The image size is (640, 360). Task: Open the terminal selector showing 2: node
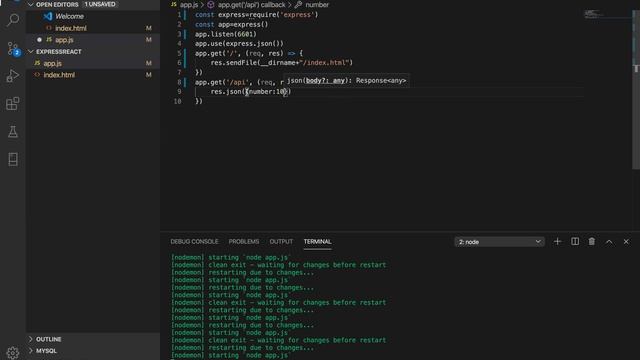pyautogui.click(x=499, y=242)
